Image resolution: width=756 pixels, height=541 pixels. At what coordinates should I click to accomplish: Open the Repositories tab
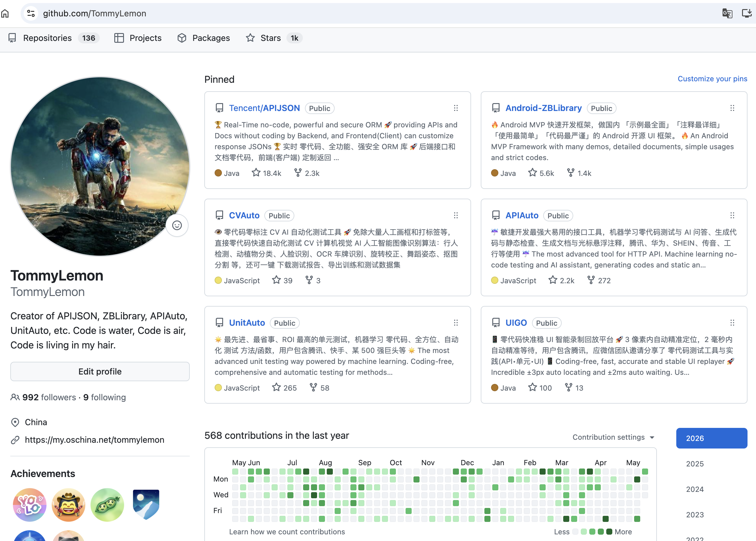54,38
